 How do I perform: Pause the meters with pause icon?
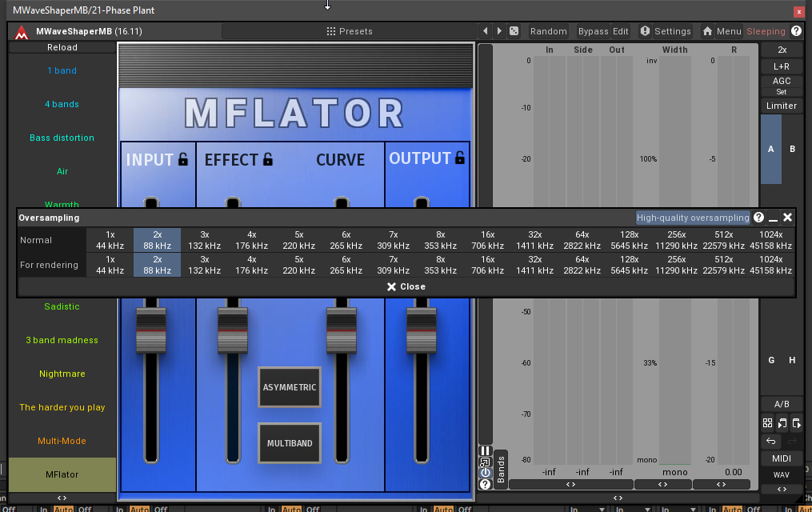pyautogui.click(x=486, y=450)
